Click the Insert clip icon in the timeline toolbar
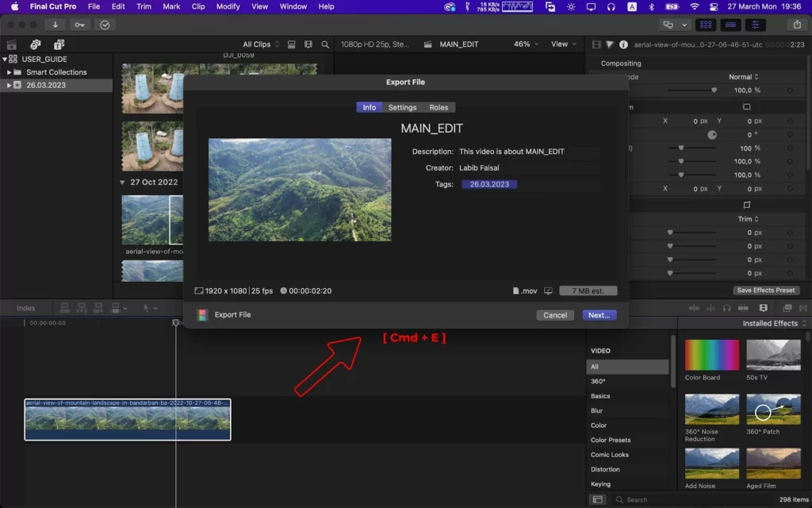 pyautogui.click(x=82, y=308)
